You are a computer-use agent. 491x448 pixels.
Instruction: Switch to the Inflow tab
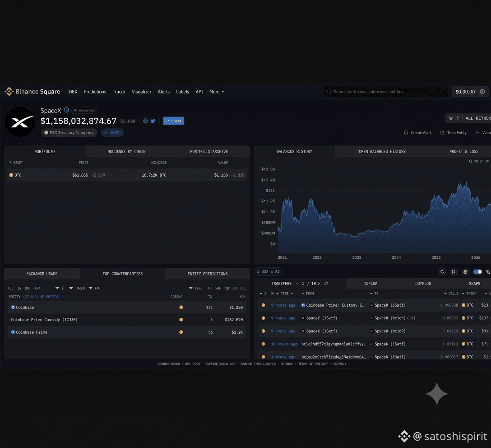(x=371, y=284)
